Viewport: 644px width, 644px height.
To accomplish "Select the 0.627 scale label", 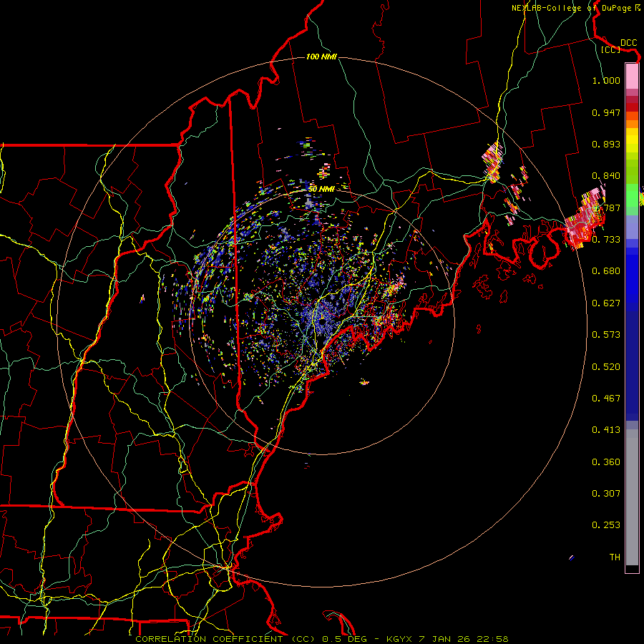I will point(606,303).
